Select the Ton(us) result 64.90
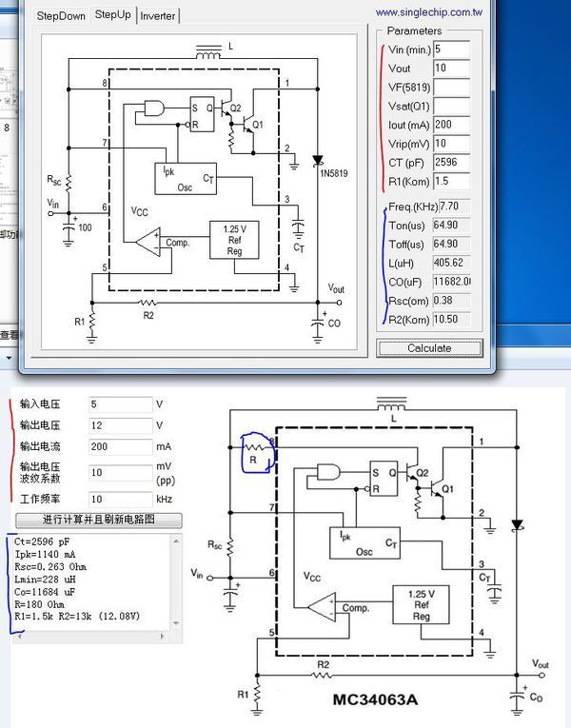The height and width of the screenshot is (728, 571). click(x=451, y=226)
